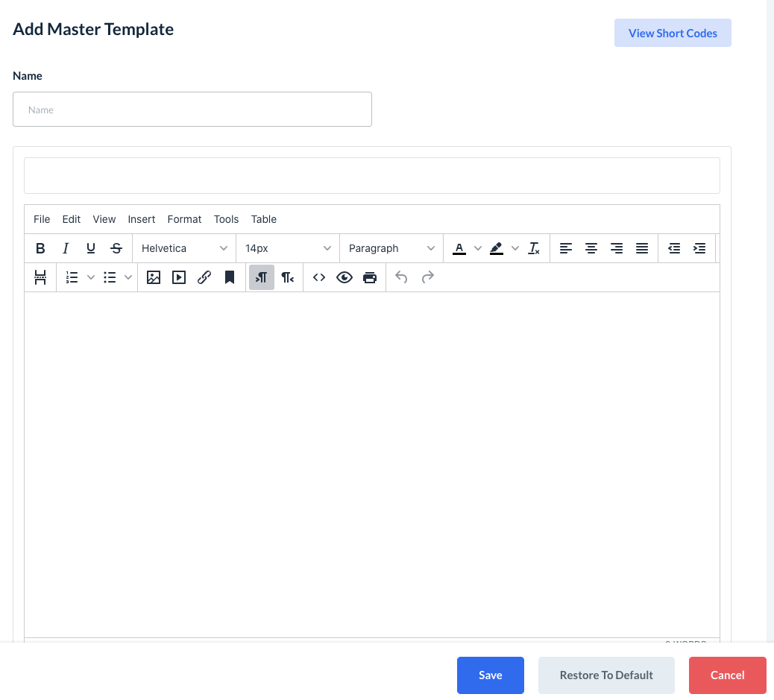Image resolution: width=774 pixels, height=700 pixels.
Task: Undo the last edit
Action: [401, 277]
